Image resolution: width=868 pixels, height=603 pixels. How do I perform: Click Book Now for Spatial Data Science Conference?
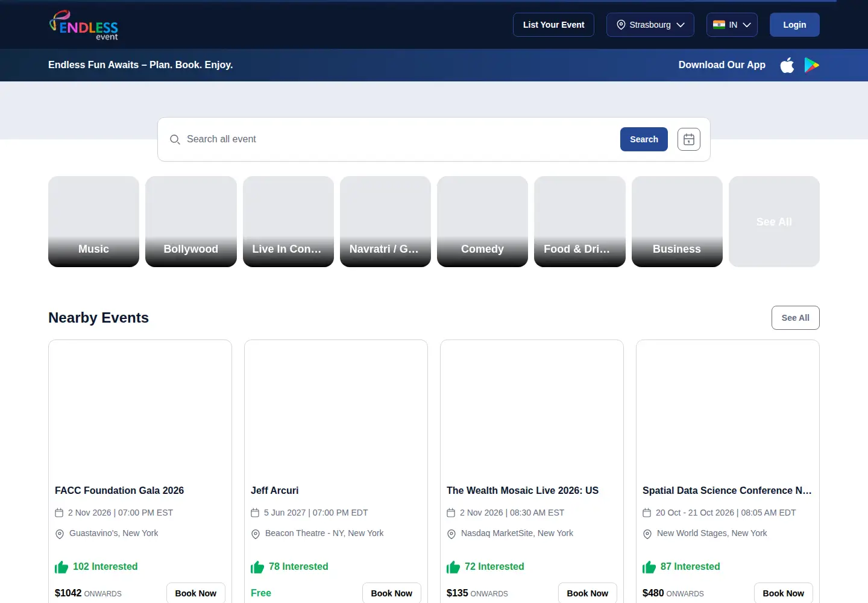(x=784, y=593)
